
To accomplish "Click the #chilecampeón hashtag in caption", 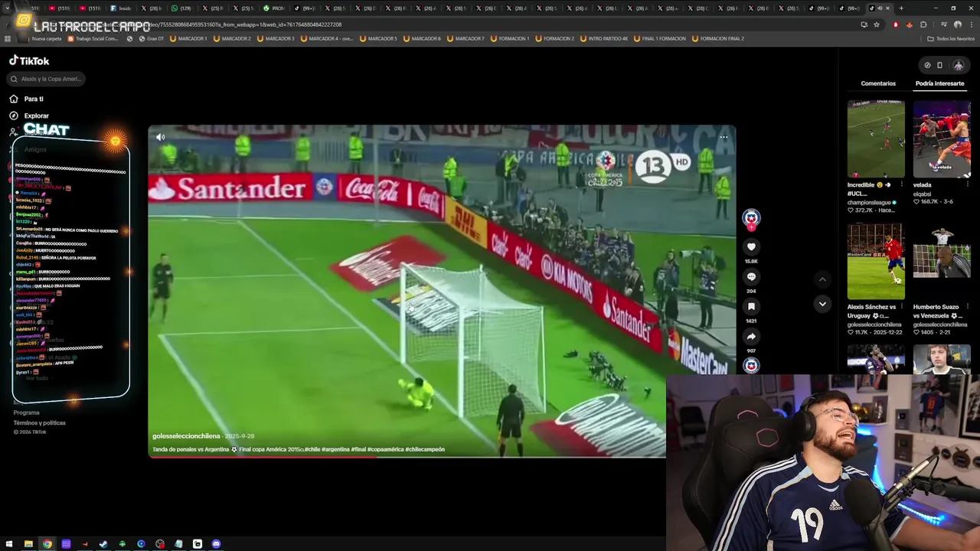I will (425, 449).
